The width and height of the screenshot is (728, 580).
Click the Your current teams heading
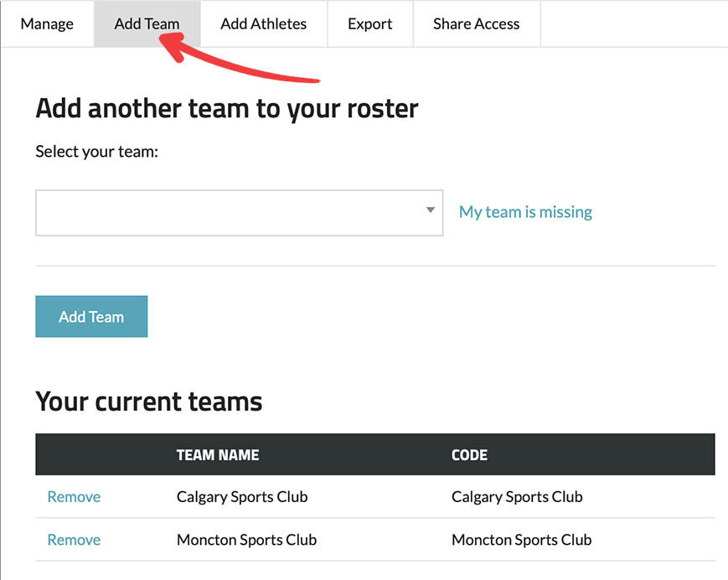149,401
